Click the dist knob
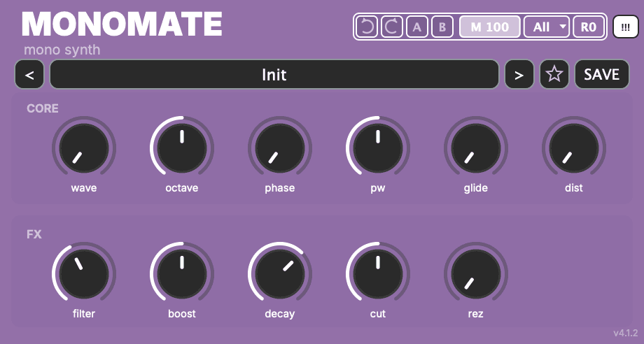 tap(574, 148)
